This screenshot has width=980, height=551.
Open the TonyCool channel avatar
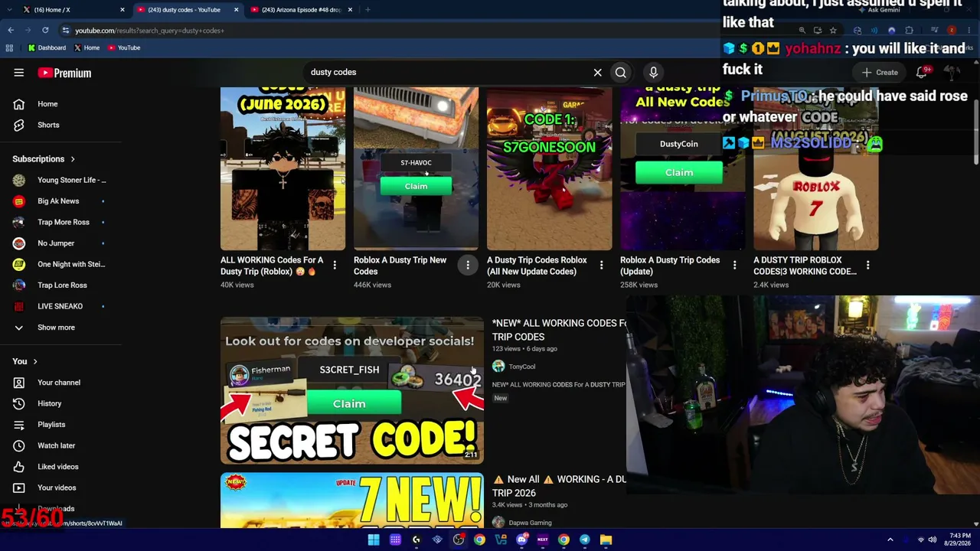point(498,367)
